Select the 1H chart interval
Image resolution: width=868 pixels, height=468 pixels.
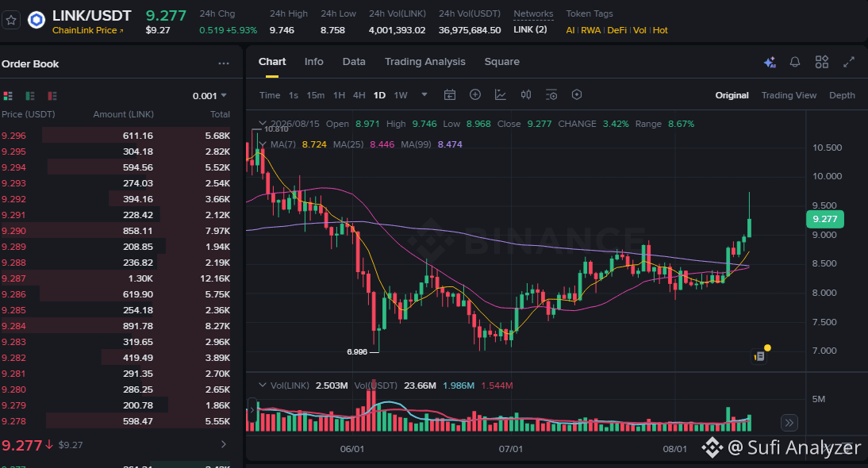[339, 95]
